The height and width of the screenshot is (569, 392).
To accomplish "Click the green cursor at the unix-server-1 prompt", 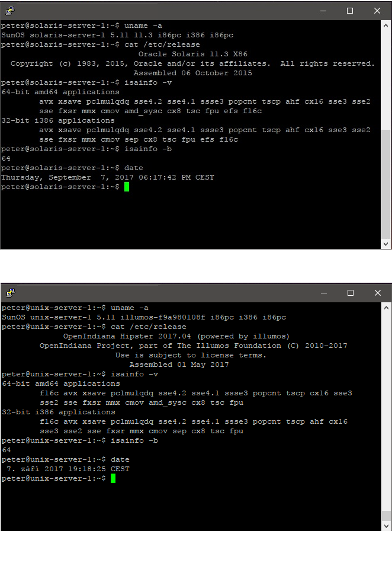I will point(113,478).
